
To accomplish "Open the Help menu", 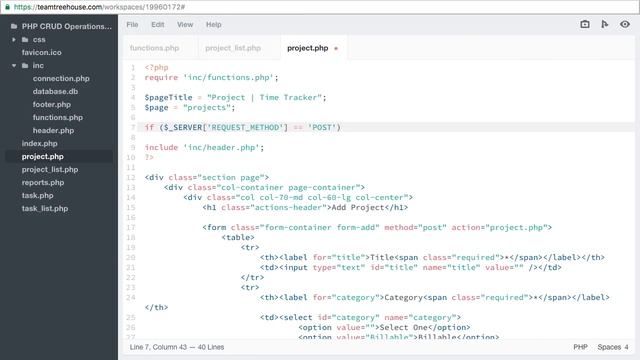I will click(213, 24).
